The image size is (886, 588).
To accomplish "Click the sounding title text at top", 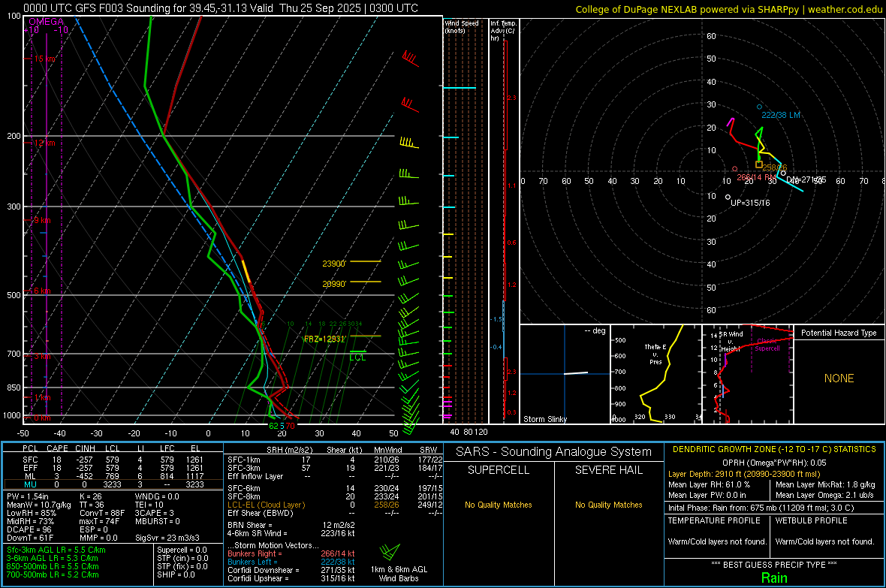I will tap(221, 8).
